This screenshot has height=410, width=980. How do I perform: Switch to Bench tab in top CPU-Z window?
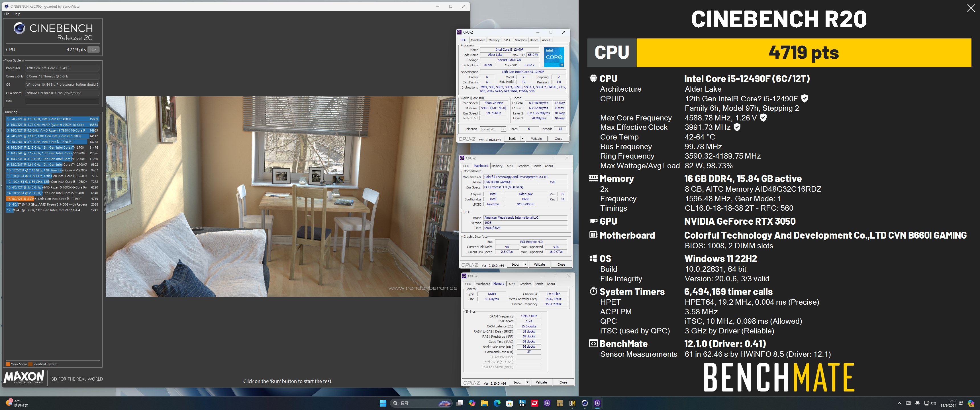(534, 40)
